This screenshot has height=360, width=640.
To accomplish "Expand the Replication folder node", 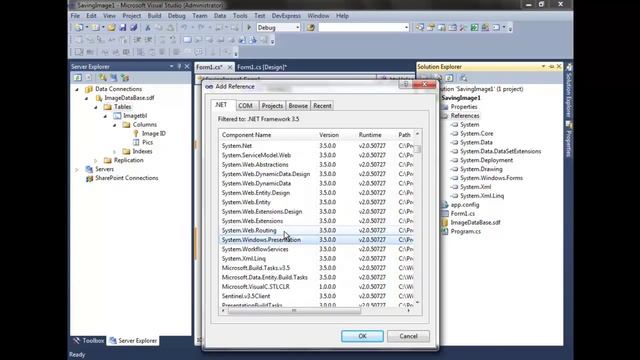I will point(96,160).
